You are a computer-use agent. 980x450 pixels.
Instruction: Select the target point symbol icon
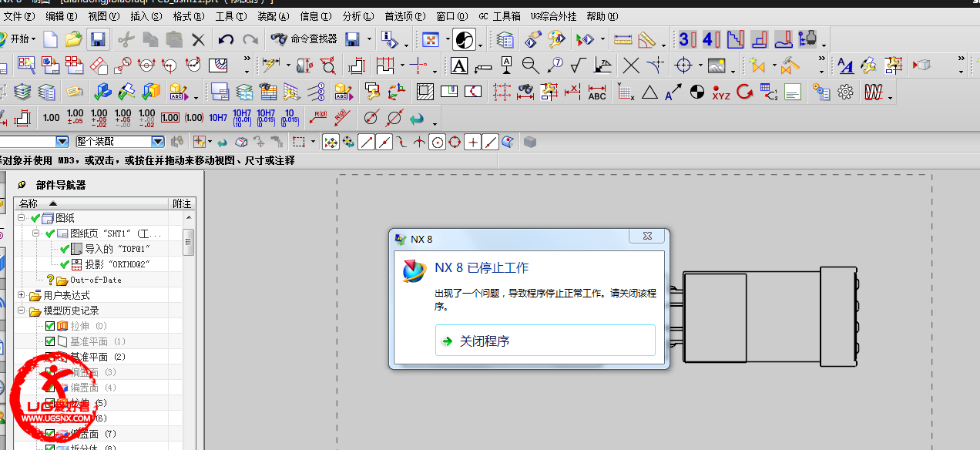click(x=683, y=65)
